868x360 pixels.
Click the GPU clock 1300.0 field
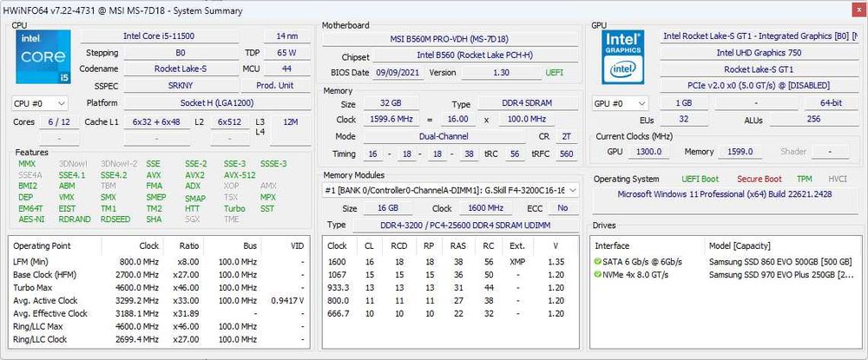tap(649, 152)
